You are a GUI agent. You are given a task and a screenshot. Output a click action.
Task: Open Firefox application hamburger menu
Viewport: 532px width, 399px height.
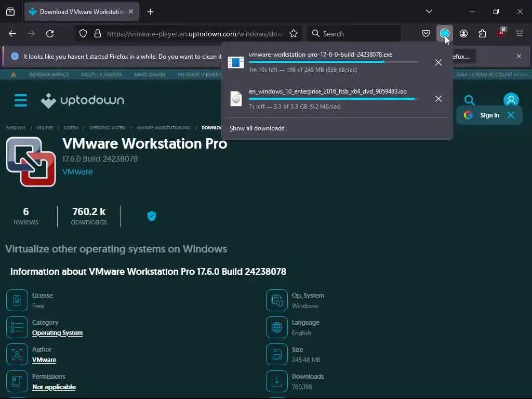click(x=520, y=33)
